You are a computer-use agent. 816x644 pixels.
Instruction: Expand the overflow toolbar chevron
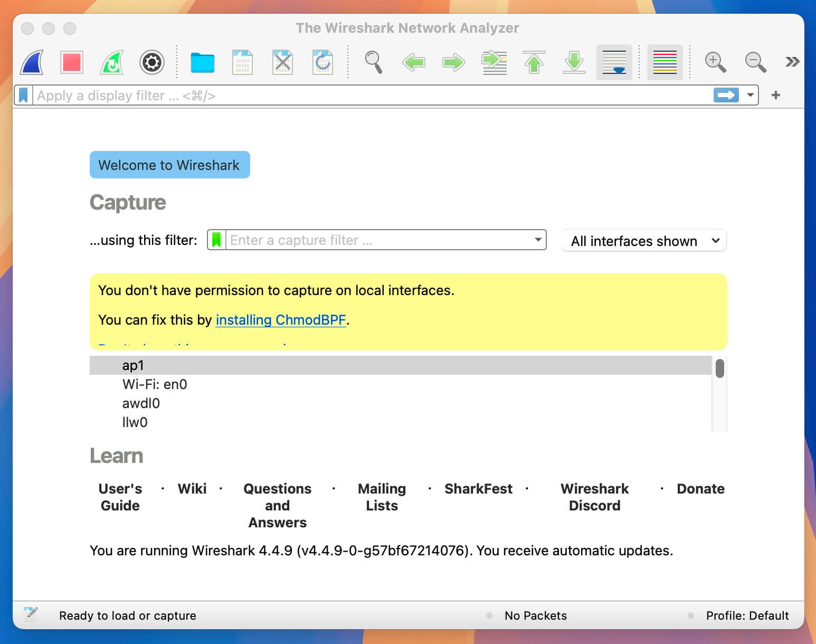point(791,61)
